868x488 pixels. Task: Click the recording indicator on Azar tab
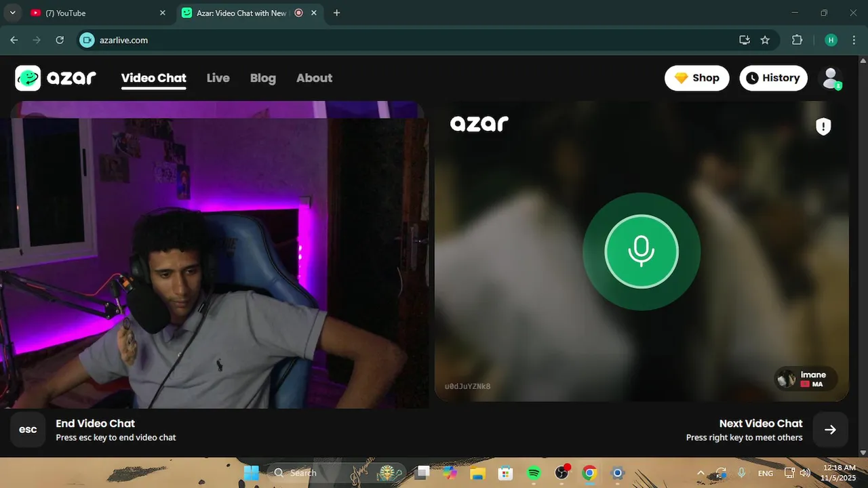pyautogui.click(x=299, y=13)
